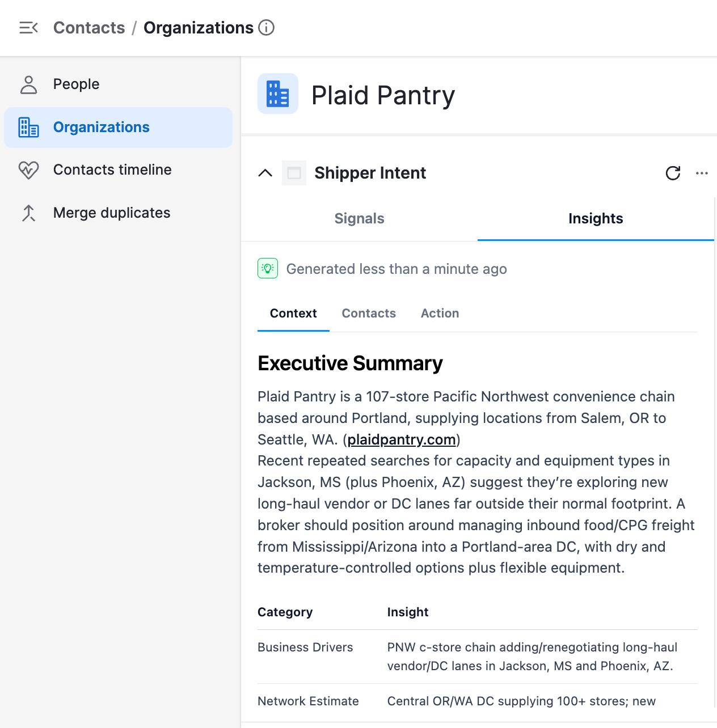Collapse the sidebar menu icon
717x728 pixels.
28,28
